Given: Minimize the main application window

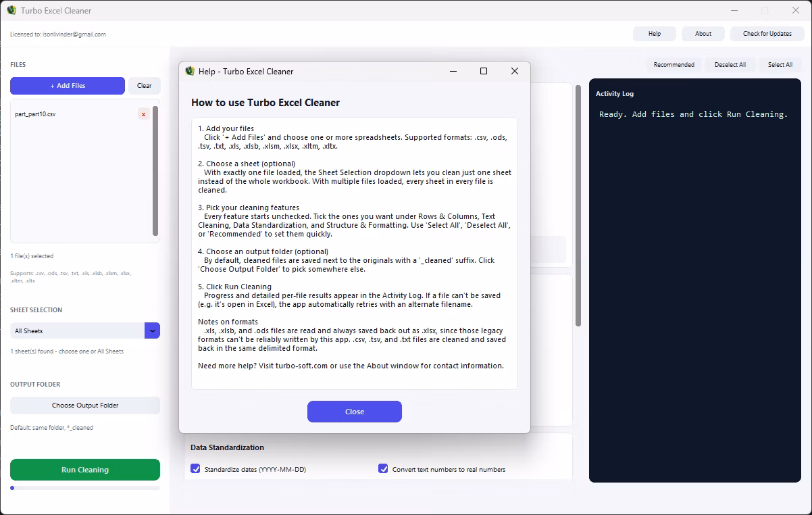Looking at the screenshot, I should click(734, 10).
